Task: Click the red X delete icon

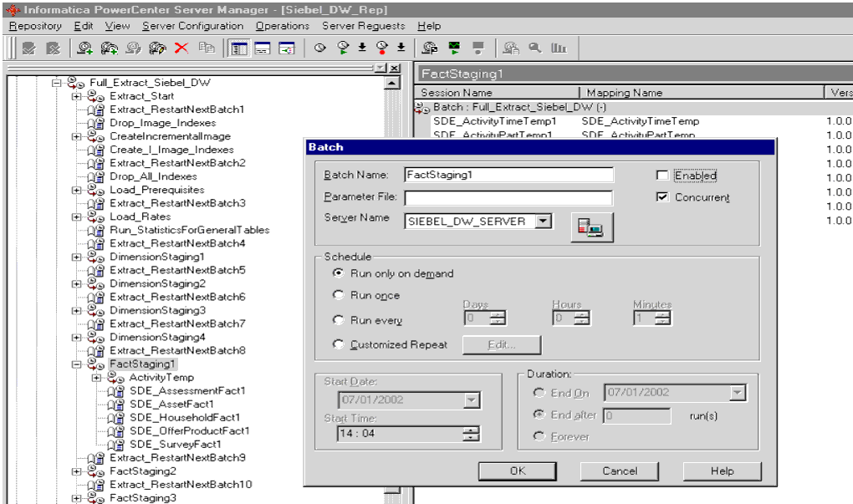Action: (181, 48)
